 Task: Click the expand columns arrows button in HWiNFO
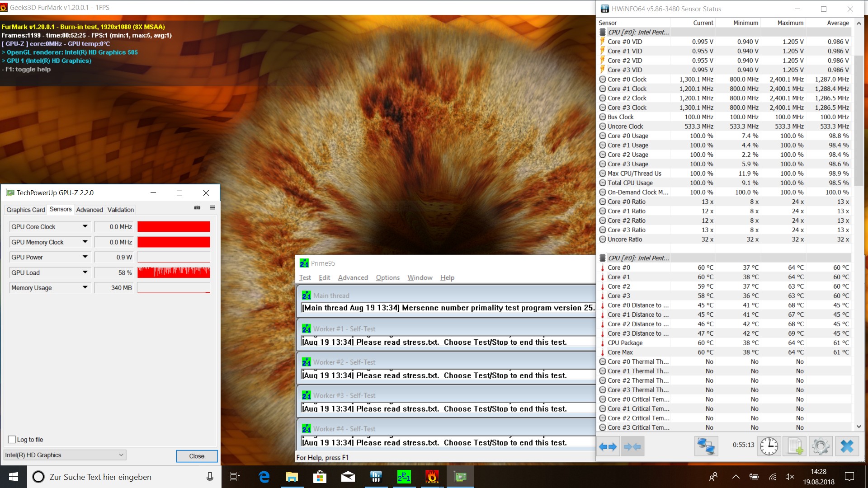coord(608,446)
